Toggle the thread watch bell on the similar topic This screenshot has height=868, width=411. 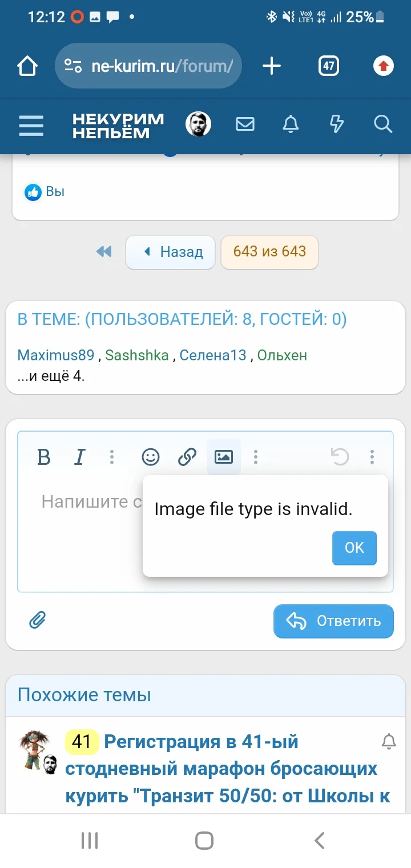click(x=389, y=741)
